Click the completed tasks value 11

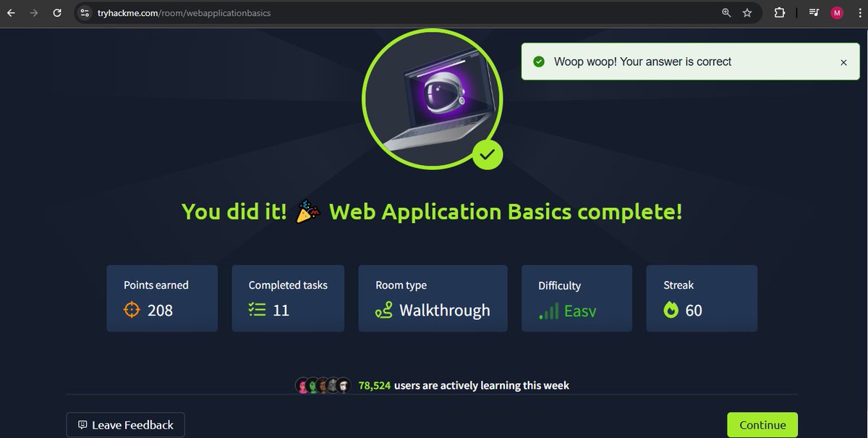[x=281, y=310]
